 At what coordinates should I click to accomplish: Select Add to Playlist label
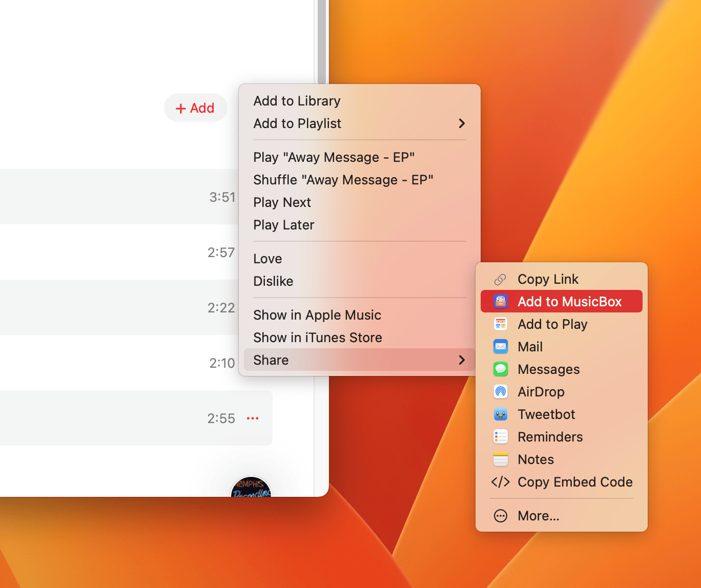297,123
